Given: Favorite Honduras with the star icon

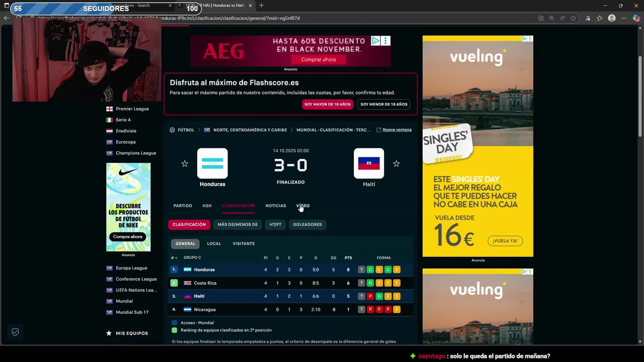Looking at the screenshot, I should coord(185,163).
